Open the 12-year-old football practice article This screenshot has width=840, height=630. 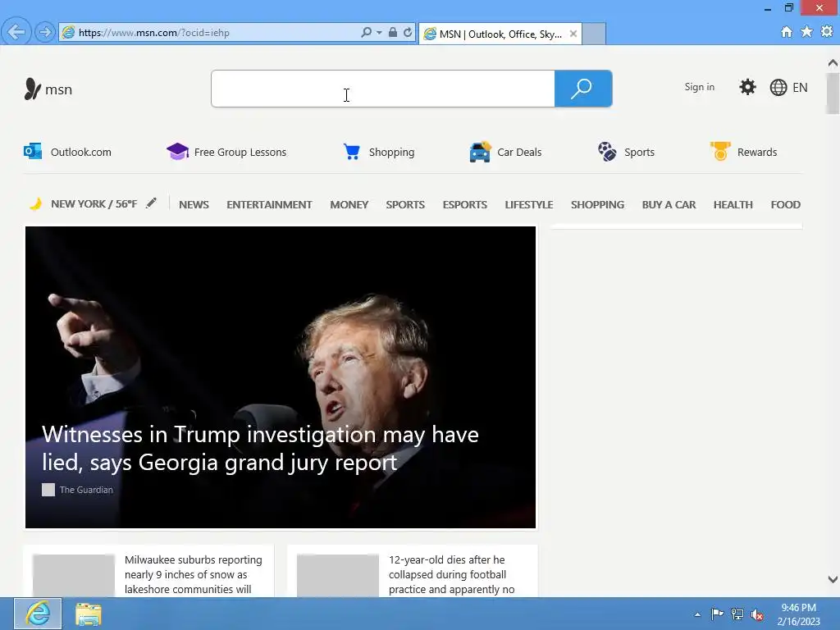click(452, 574)
